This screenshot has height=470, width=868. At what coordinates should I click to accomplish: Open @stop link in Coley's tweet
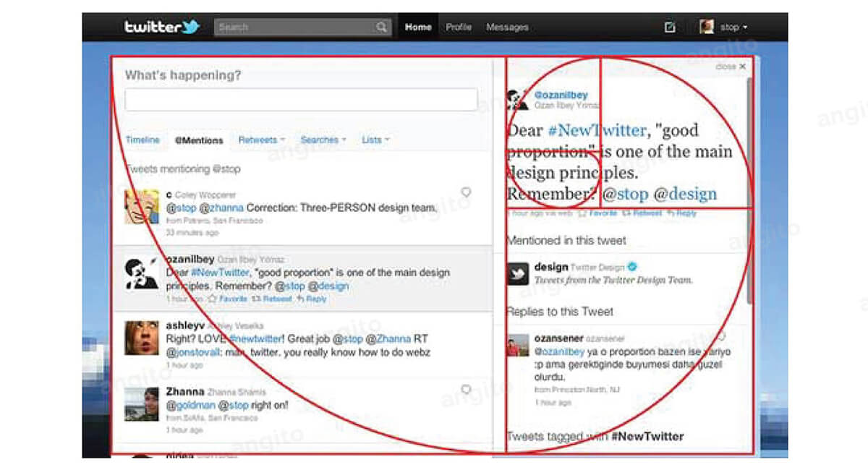[181, 208]
